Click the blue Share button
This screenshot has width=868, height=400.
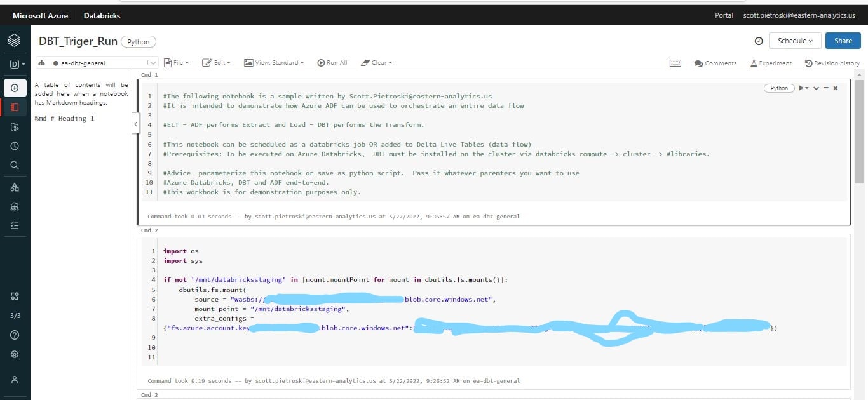tap(843, 41)
